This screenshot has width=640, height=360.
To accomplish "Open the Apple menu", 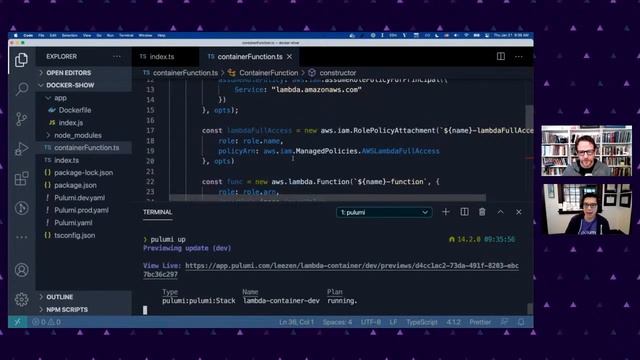I will [16, 36].
